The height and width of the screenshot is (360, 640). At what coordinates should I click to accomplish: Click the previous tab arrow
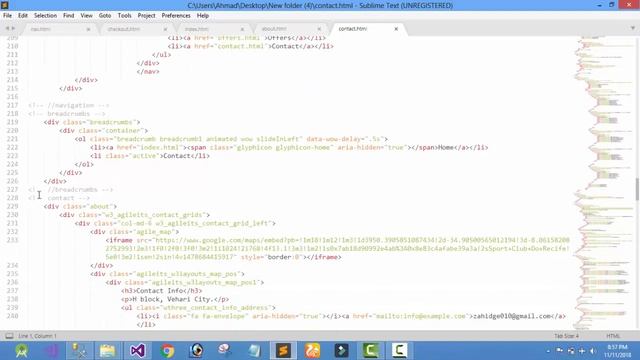click(7, 28)
